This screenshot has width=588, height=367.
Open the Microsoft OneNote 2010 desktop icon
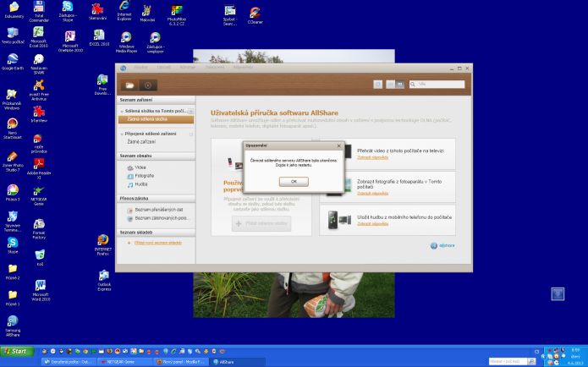[x=70, y=41]
